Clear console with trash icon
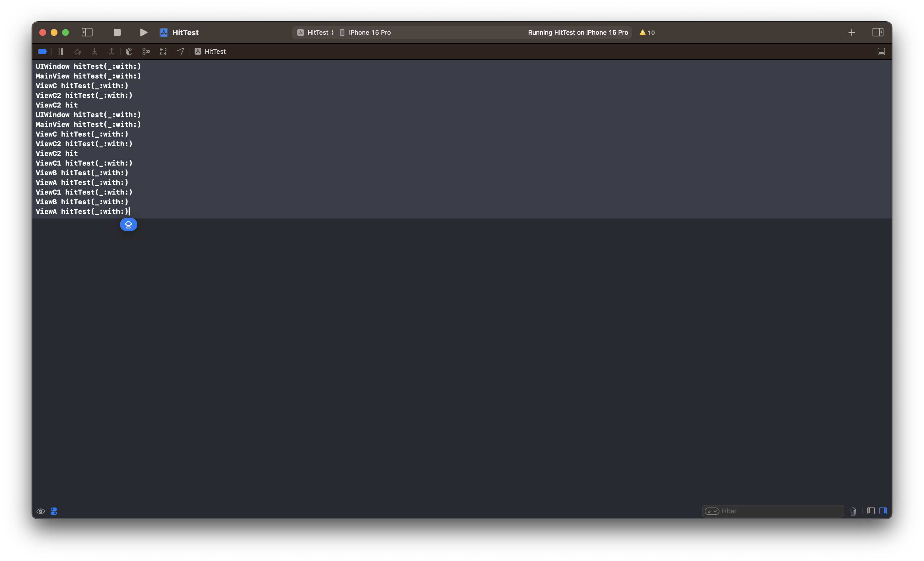 tap(853, 511)
